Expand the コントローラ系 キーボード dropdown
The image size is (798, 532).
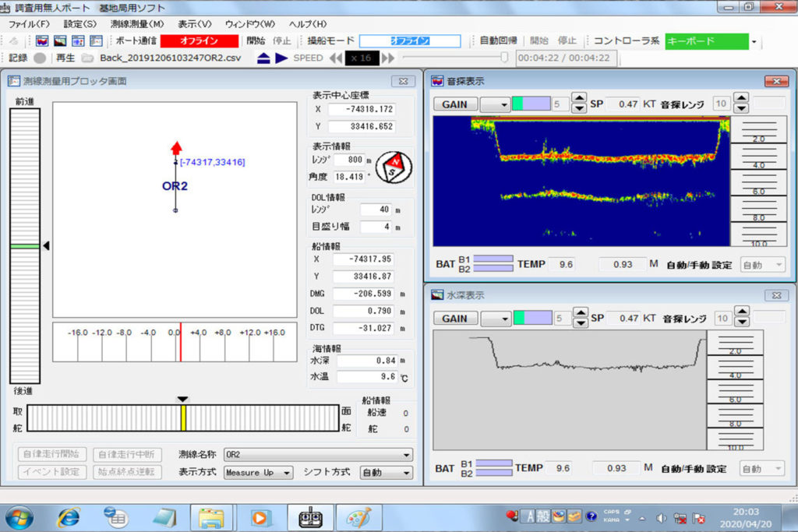pos(754,41)
